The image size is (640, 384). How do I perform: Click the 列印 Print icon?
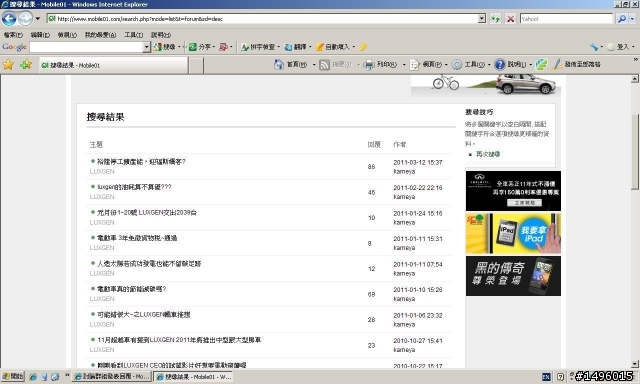[369, 65]
